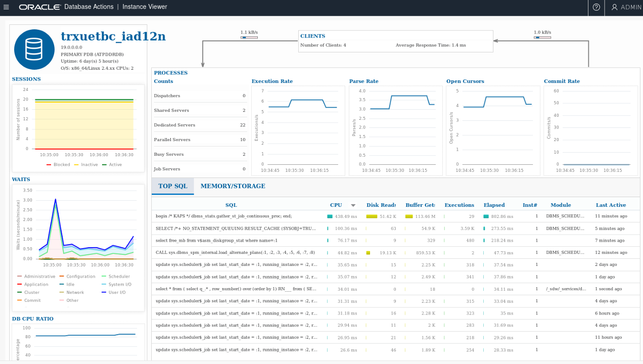This screenshot has width=643, height=364.
Task: Select the CPU color indicator on the KAPS query row
Action: pos(329,215)
